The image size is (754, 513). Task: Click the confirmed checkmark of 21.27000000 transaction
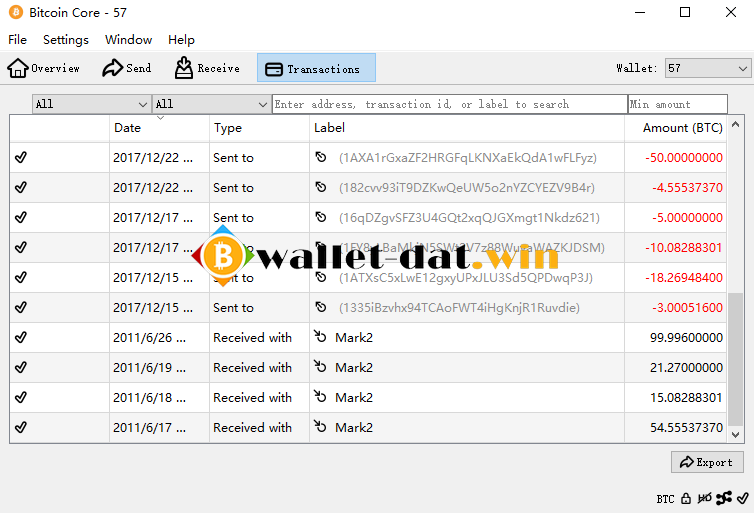[x=21, y=367]
